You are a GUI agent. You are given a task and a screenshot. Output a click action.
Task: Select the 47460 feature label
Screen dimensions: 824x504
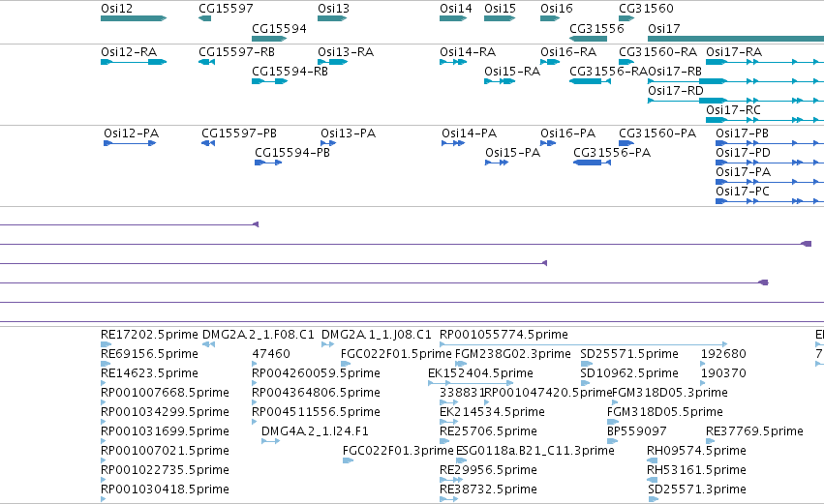pos(271,354)
